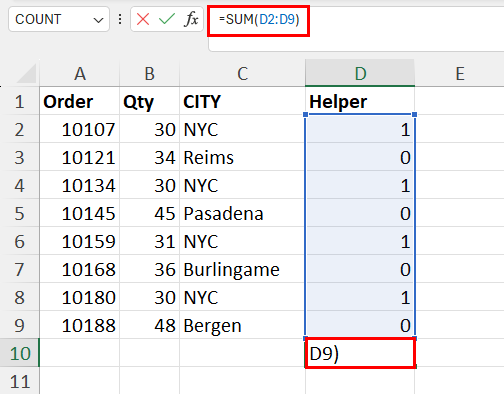Screen dimensions: 504x394
Task: Open Insert Function with the fx icon
Action: coord(191,19)
